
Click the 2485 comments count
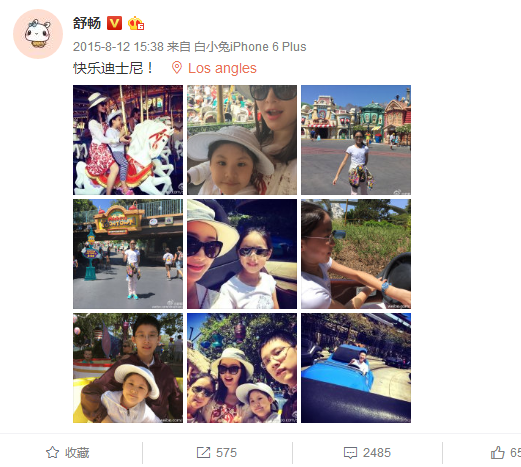coord(377,453)
